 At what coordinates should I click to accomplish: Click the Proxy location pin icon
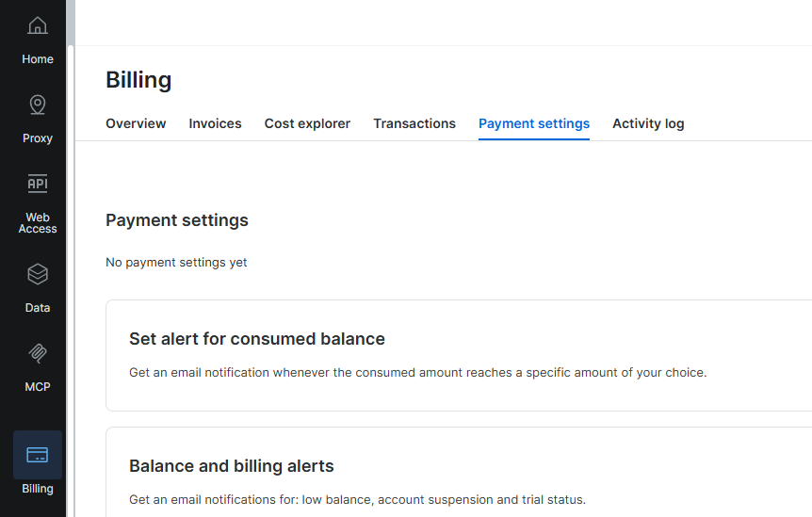click(38, 105)
